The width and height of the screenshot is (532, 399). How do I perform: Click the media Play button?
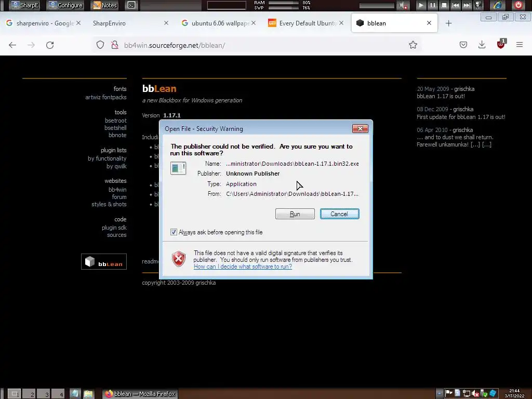[x=421, y=5]
